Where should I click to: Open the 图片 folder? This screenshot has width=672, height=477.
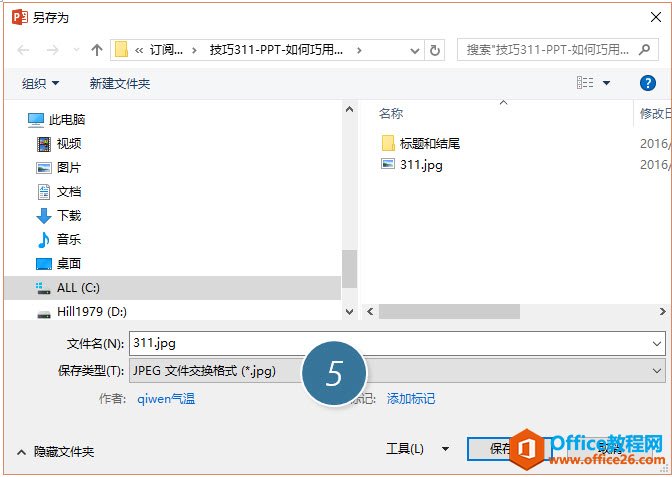(59, 168)
